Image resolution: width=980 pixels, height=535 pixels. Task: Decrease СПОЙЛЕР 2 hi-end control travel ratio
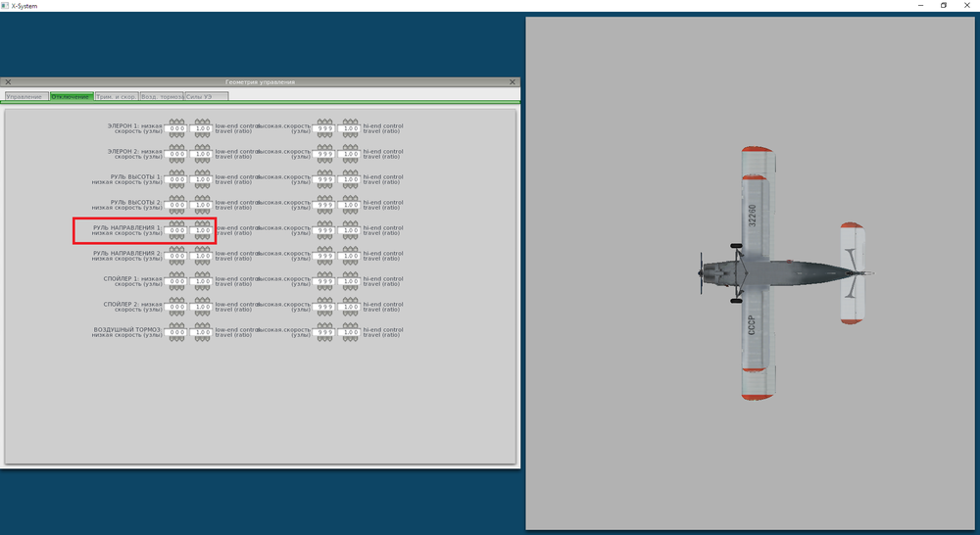[x=350, y=314]
